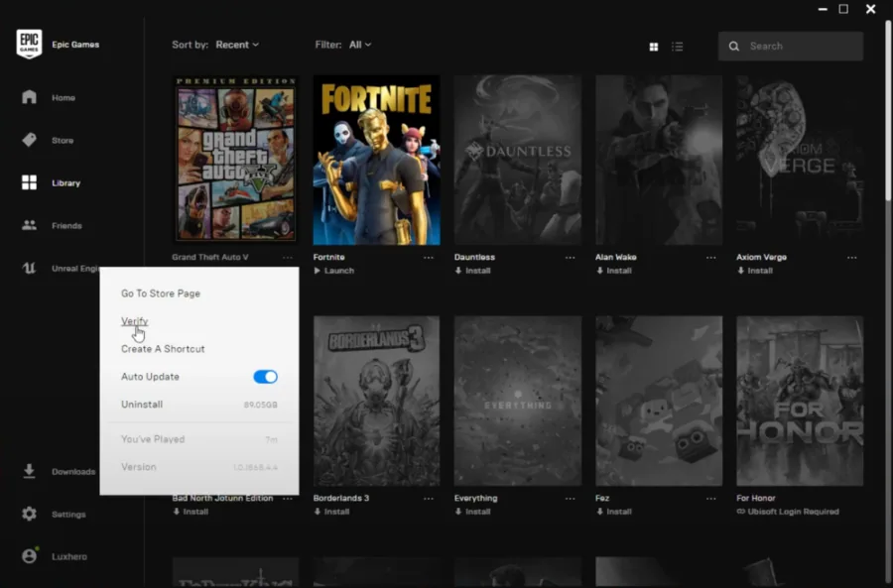Expand the Filter All dropdown
The height and width of the screenshot is (588, 893).
point(360,45)
